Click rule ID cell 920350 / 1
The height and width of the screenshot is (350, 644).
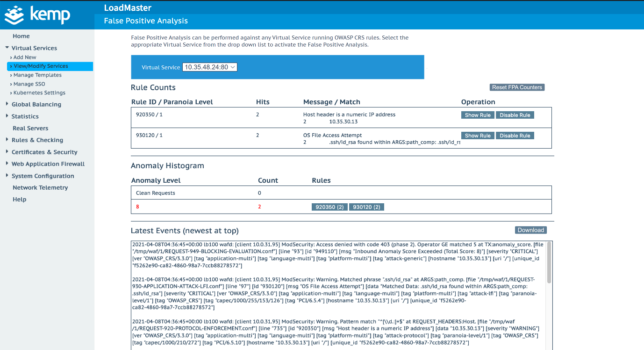pos(149,114)
